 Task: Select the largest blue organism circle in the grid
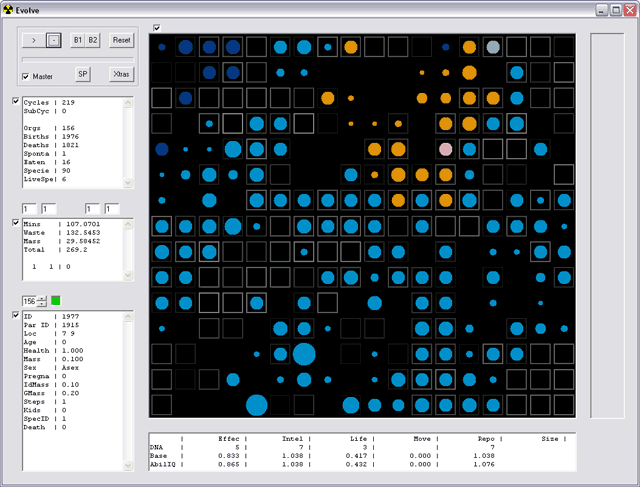click(x=304, y=354)
